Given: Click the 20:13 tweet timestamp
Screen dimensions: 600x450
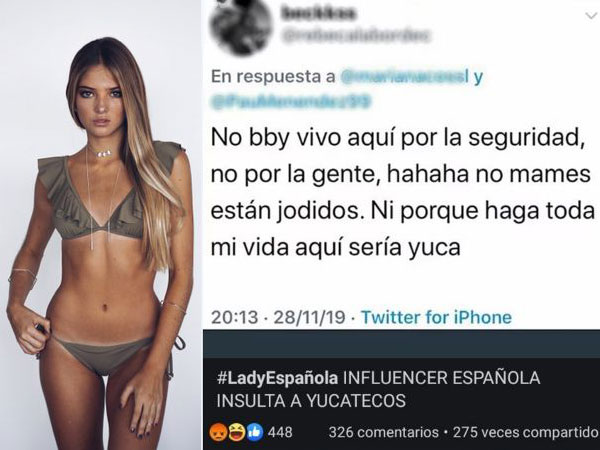Looking at the screenshot, I should tap(235, 318).
